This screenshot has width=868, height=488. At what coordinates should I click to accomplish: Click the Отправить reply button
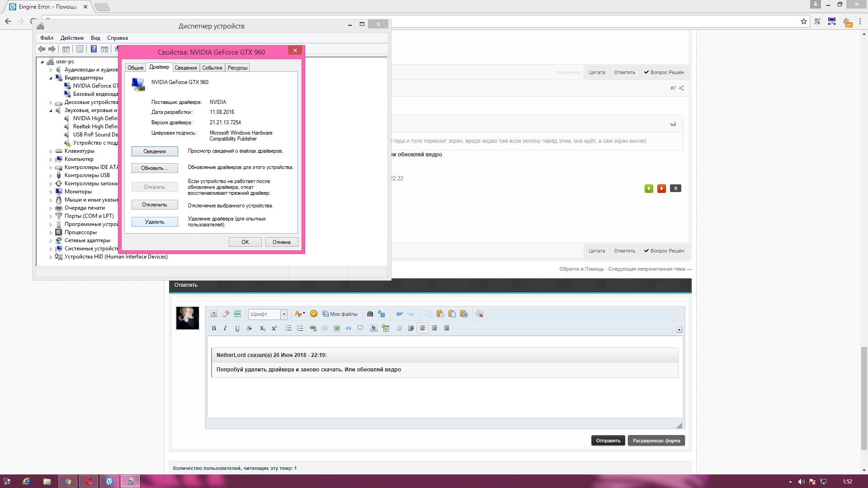click(608, 441)
